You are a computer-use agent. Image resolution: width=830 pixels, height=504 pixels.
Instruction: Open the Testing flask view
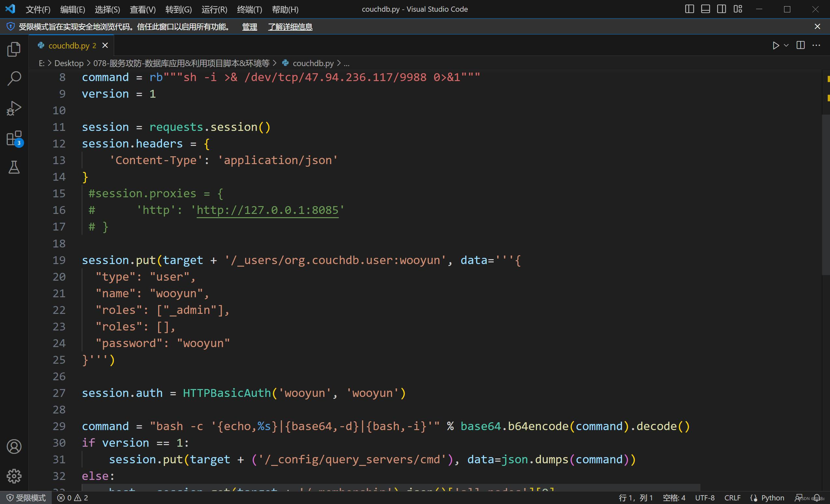click(14, 167)
